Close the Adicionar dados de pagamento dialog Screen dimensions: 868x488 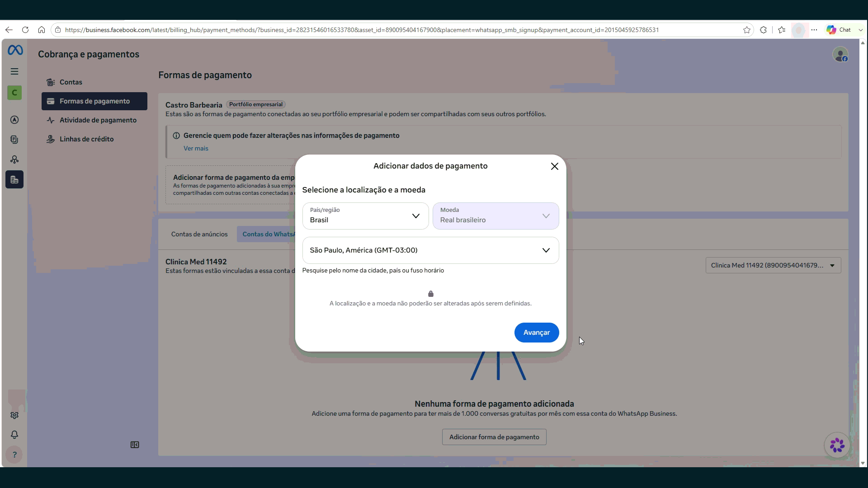pos(555,166)
